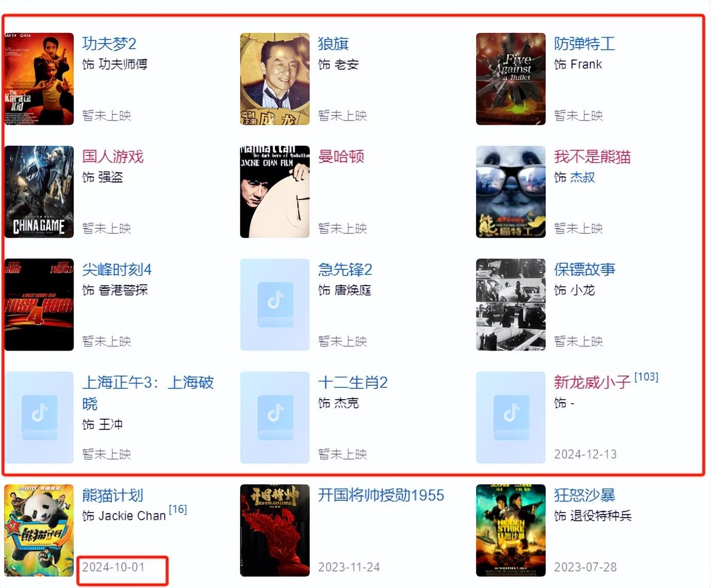
Task: Open the 上海正午3：上海破晓 title link
Action: pos(148,393)
